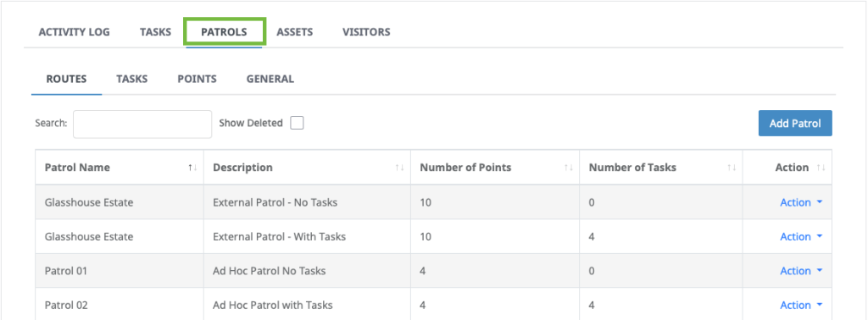This screenshot has height=320, width=868.
Task: Switch to the Activity Log tab
Action: click(x=75, y=32)
